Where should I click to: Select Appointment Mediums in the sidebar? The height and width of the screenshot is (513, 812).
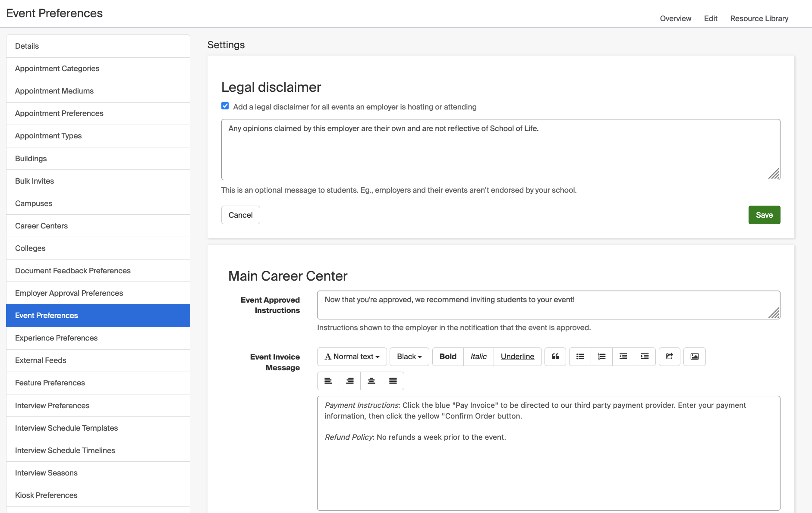[x=98, y=91]
